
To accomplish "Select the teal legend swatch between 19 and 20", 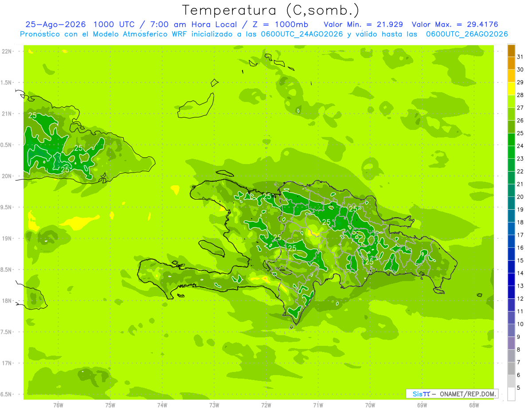I will [x=511, y=204].
